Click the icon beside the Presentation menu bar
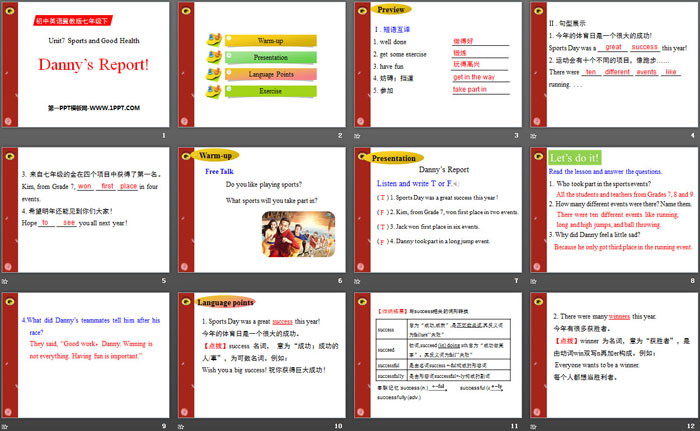Screen dimensions: 700x431 [212, 58]
